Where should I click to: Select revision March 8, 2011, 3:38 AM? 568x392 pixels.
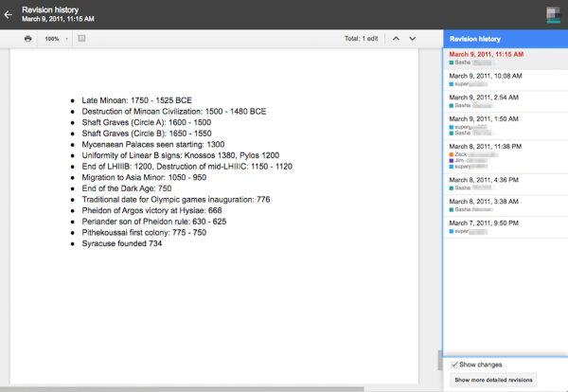(x=506, y=205)
